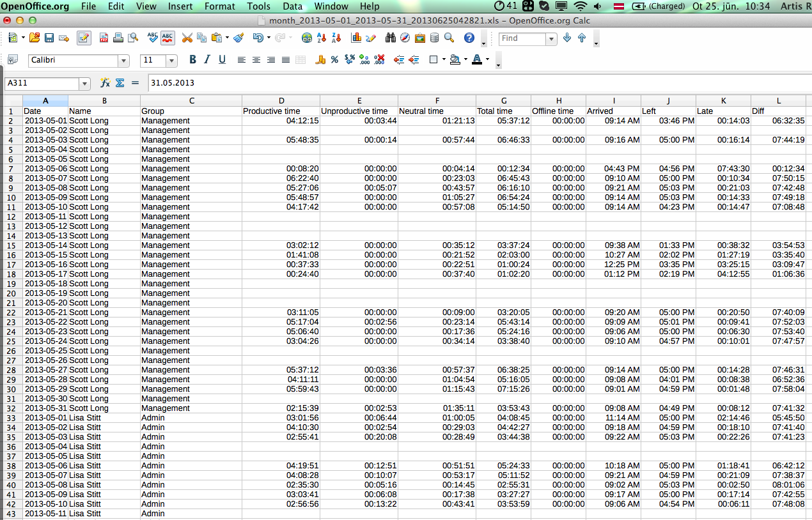The image size is (812, 520).
Task: Toggle italic formatting
Action: 207,60
